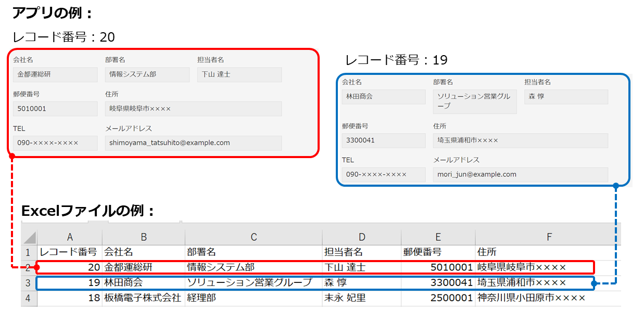Select the 郵便番号 field showing 5010001
Screen dimensions: 644x311
click(x=55, y=108)
